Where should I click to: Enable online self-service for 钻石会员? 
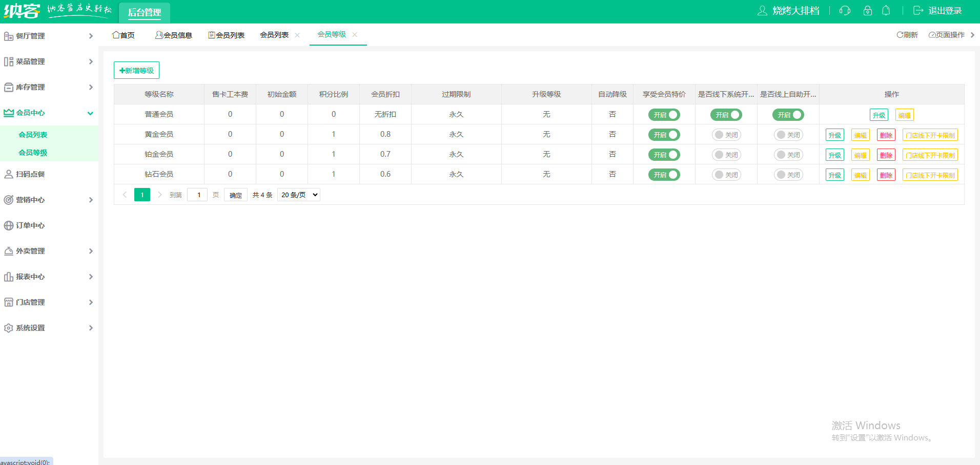788,175
